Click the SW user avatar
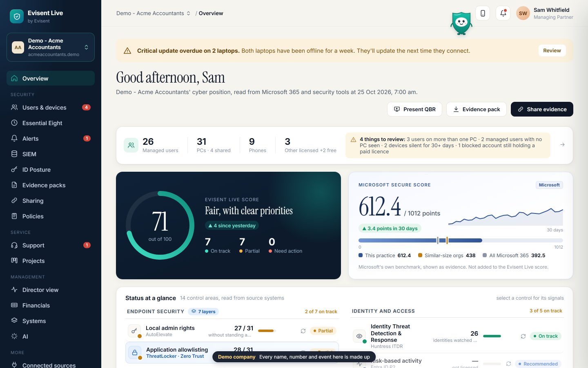Screen dimensions: 588x368 [x=523, y=13]
